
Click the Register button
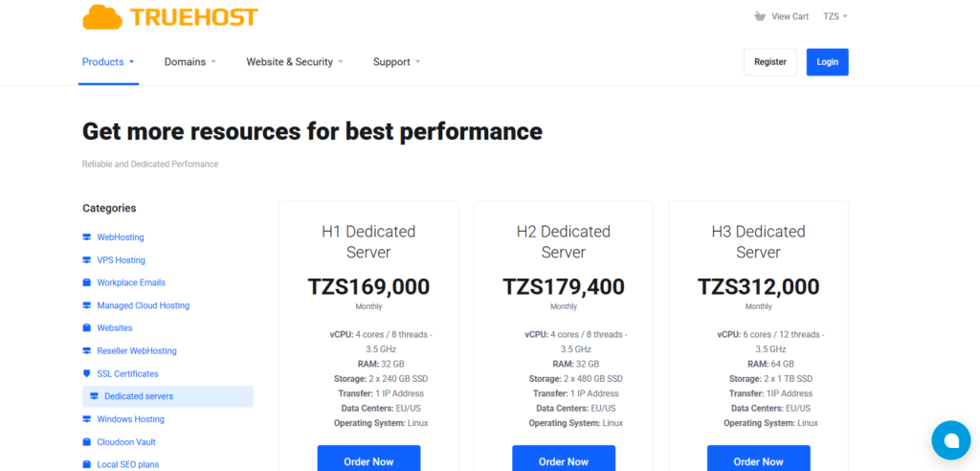(770, 62)
